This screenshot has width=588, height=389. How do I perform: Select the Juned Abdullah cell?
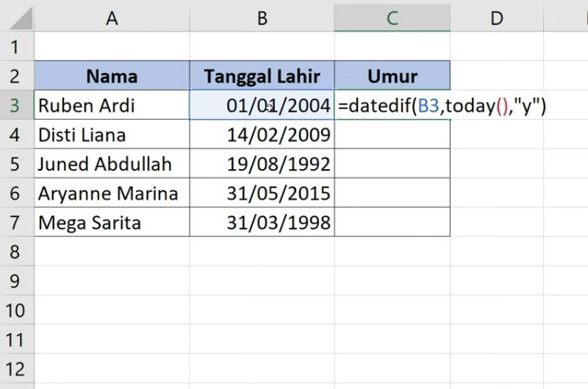pos(112,164)
